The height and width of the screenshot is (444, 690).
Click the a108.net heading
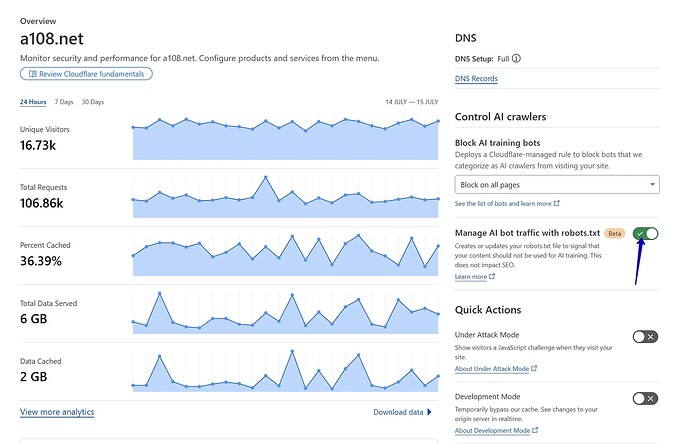click(52, 39)
